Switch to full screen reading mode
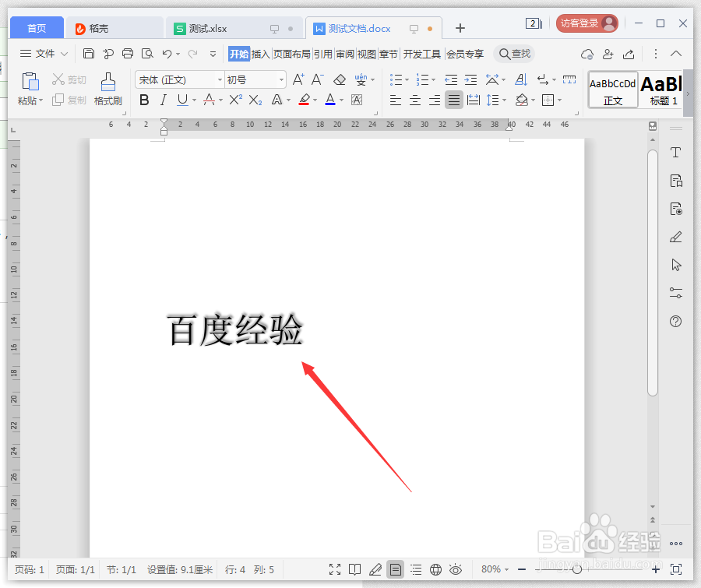This screenshot has height=588, width=701. (335, 569)
